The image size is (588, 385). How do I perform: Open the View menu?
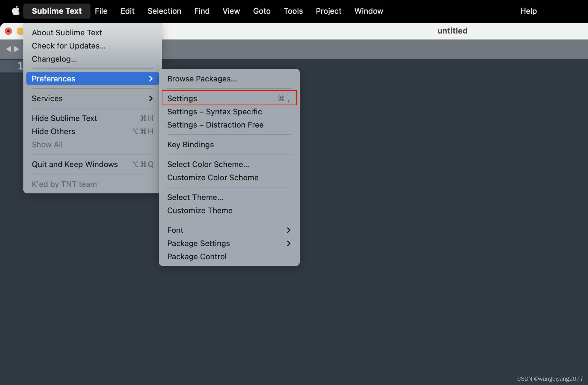tap(231, 11)
